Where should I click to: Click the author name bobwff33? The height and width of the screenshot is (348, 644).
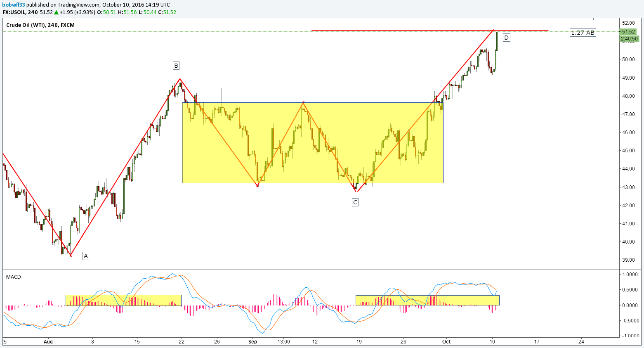point(14,5)
